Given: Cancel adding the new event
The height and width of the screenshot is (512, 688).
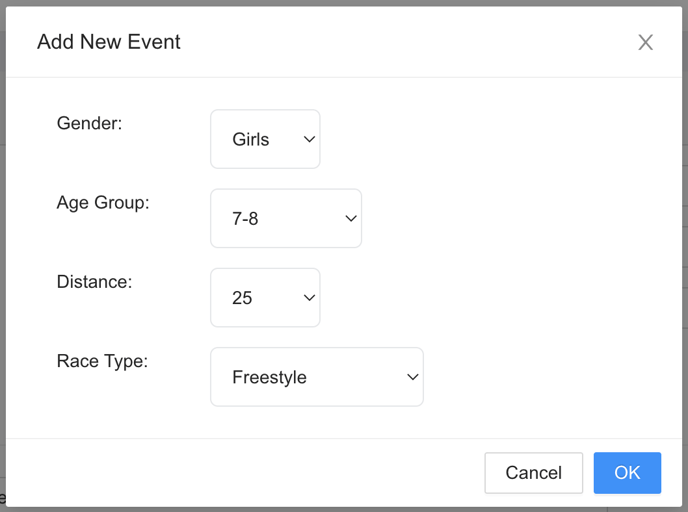Looking at the screenshot, I should 534,473.
